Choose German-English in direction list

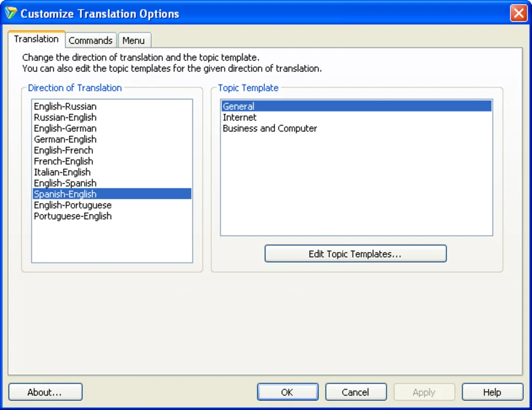[112, 139]
